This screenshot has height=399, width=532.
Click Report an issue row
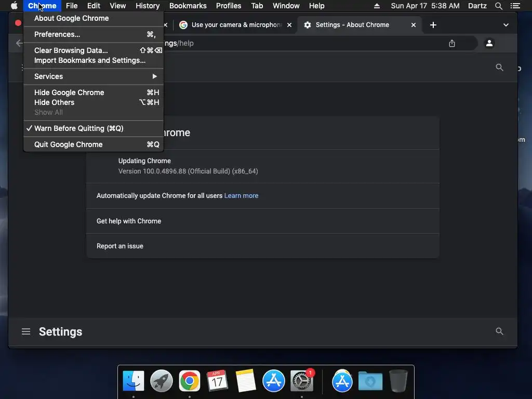click(x=263, y=246)
